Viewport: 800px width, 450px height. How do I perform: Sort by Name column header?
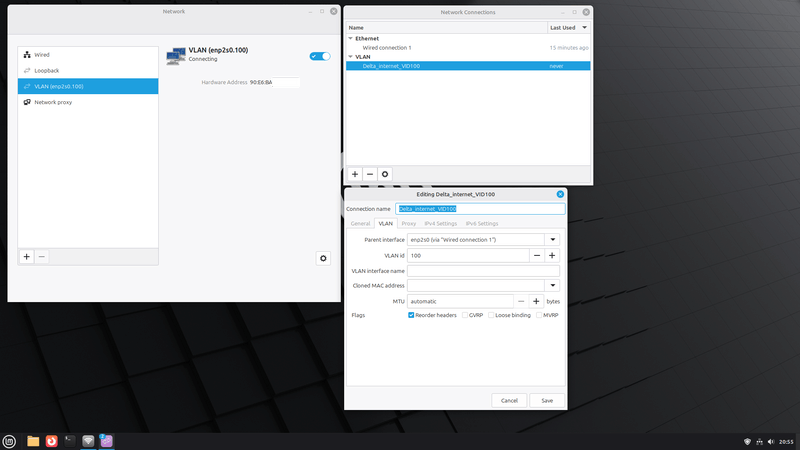446,28
